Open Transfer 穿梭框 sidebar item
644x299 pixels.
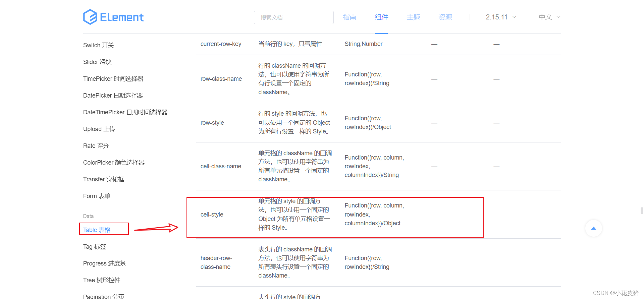pos(104,179)
